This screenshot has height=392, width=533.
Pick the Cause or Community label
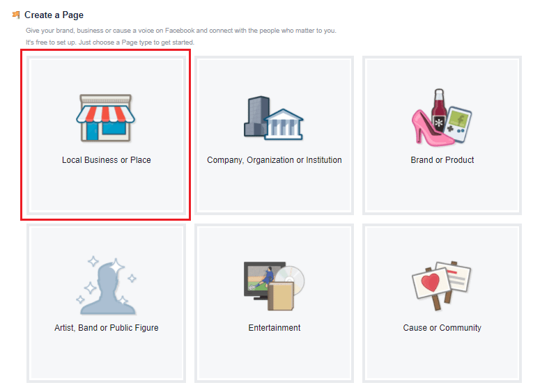click(x=442, y=328)
